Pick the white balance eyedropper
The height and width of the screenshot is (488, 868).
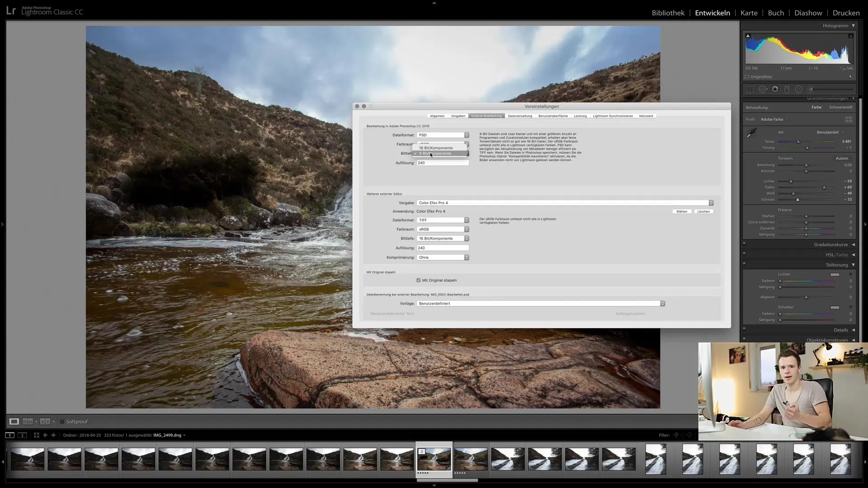click(751, 133)
